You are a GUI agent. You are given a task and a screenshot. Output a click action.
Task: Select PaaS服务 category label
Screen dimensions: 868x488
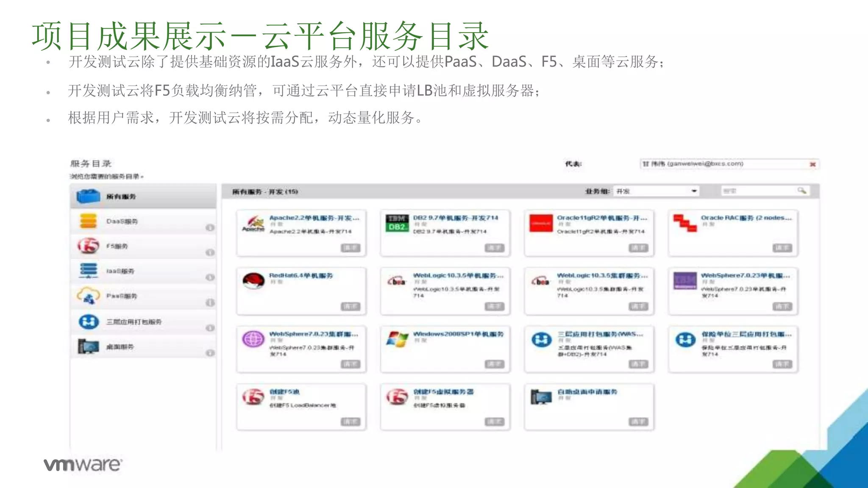click(x=122, y=296)
